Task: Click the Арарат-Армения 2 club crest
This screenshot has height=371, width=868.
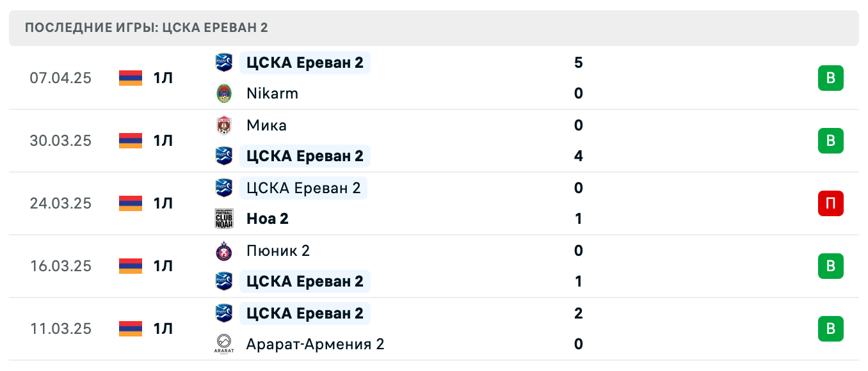Action: pyautogui.click(x=225, y=344)
